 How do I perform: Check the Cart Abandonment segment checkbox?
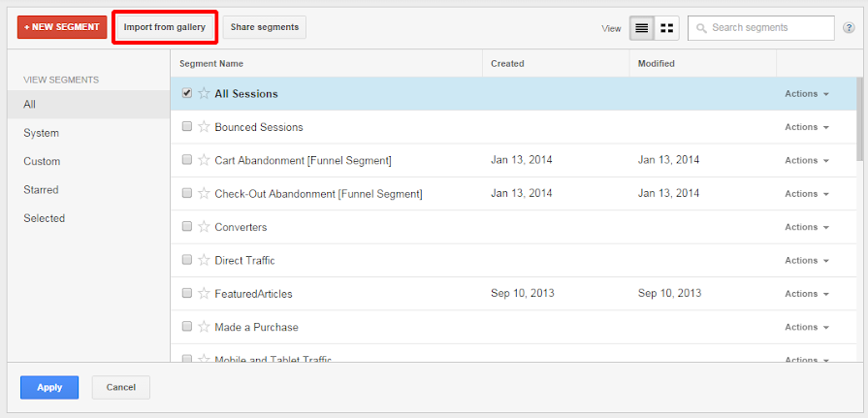(187, 160)
